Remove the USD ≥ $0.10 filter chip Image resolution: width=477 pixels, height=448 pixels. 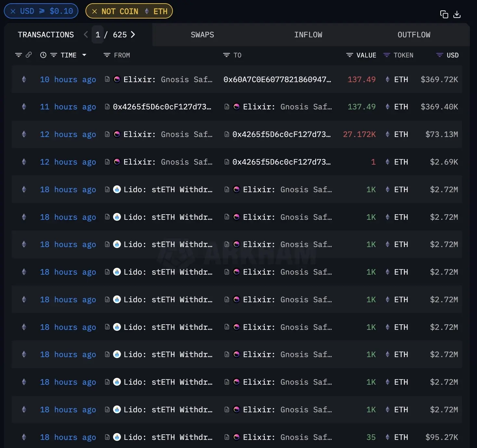click(x=13, y=11)
